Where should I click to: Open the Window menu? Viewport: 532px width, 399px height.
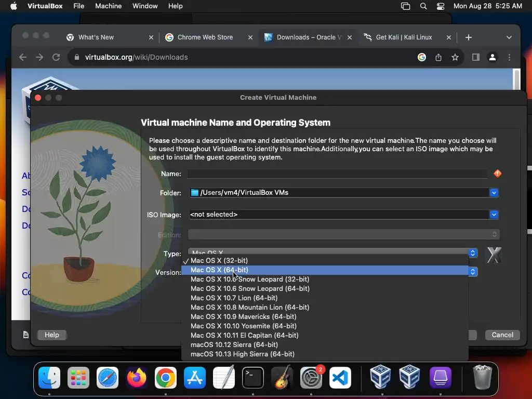click(145, 6)
